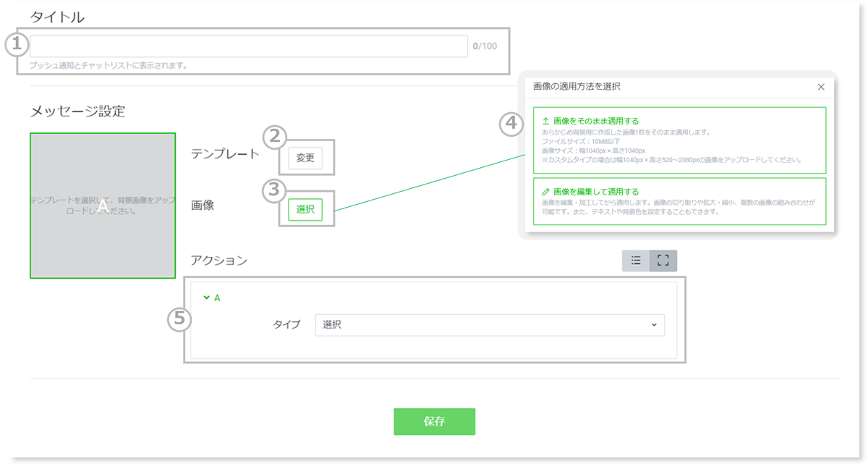
Task: Collapse action A using the green chevron
Action: 207,297
